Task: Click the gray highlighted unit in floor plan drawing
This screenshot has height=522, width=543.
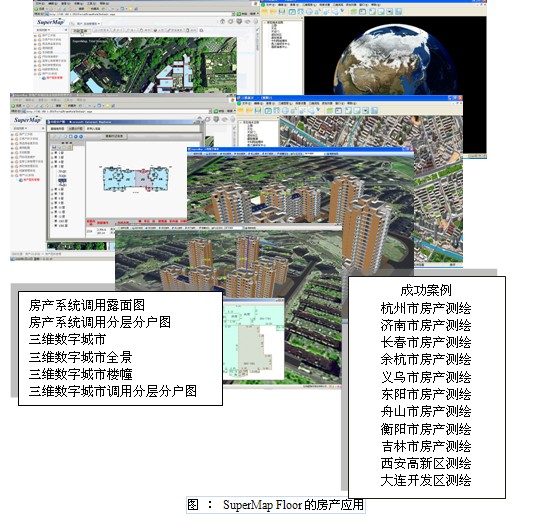Action: (x=142, y=179)
